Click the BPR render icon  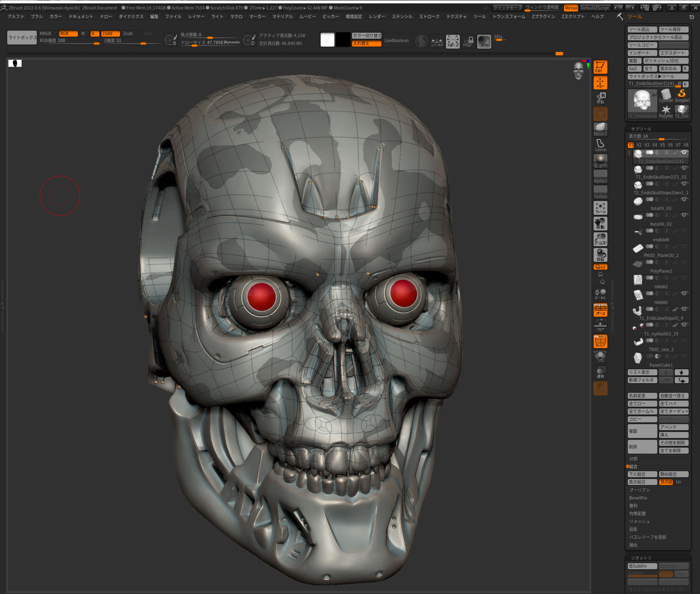[484, 42]
